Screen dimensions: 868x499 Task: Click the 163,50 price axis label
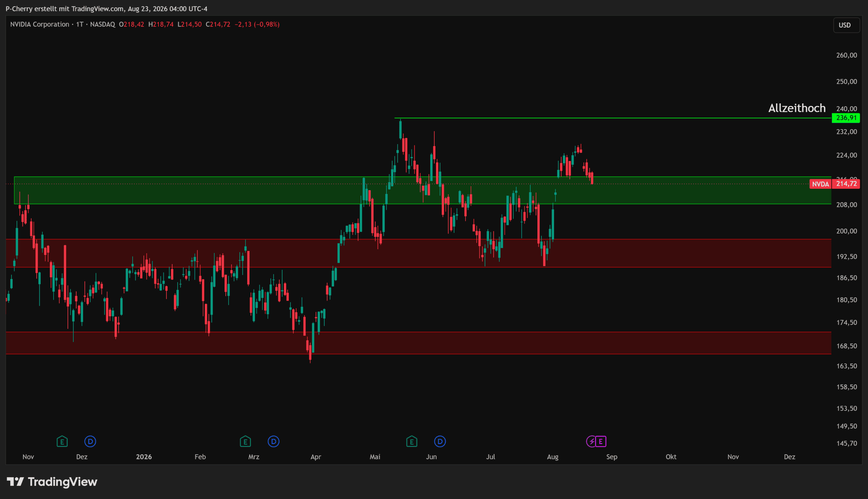point(846,366)
